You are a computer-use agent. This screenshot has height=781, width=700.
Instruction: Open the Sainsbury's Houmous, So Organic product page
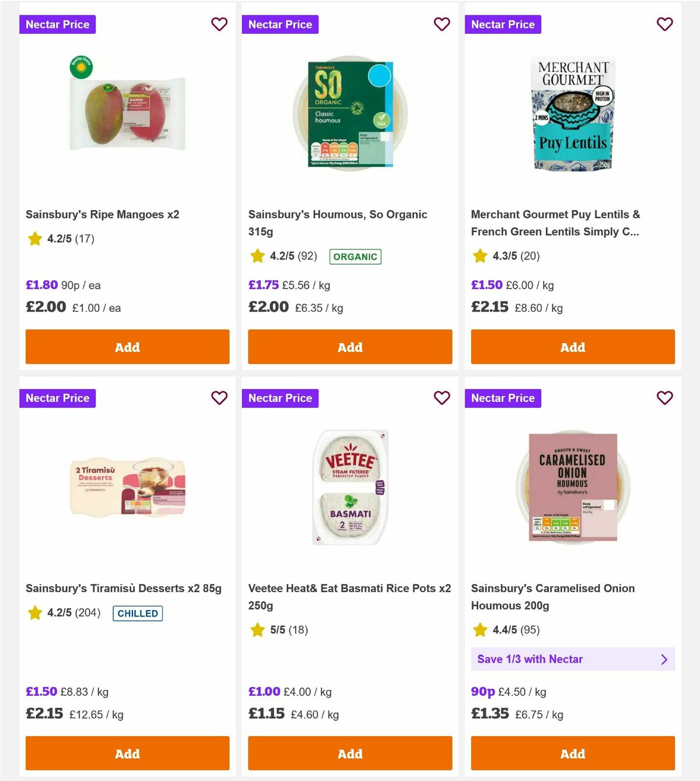[x=338, y=223]
